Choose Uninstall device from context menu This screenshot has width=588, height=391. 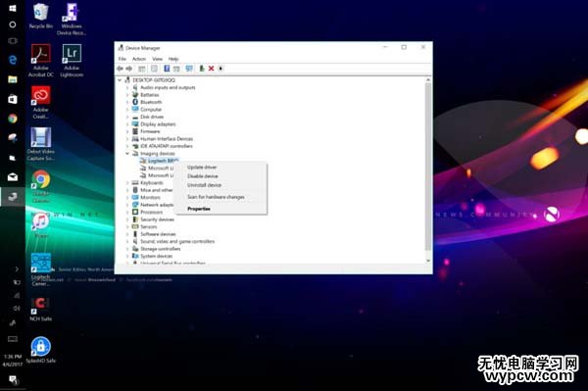pos(220,185)
